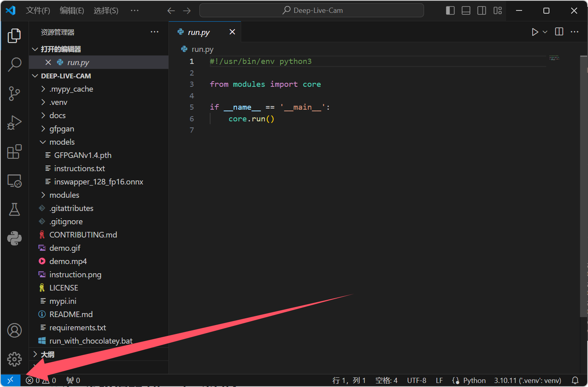
Task: Open the Selection menu
Action: 106,11
